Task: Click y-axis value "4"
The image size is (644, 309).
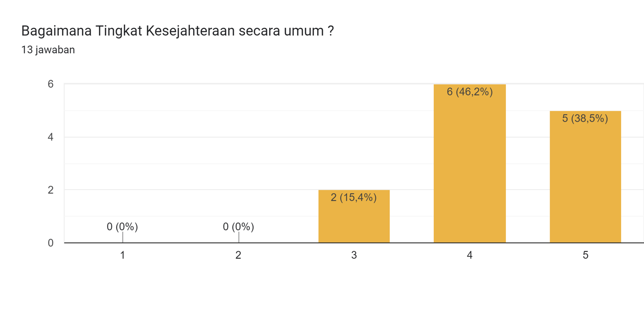Action: (x=51, y=137)
